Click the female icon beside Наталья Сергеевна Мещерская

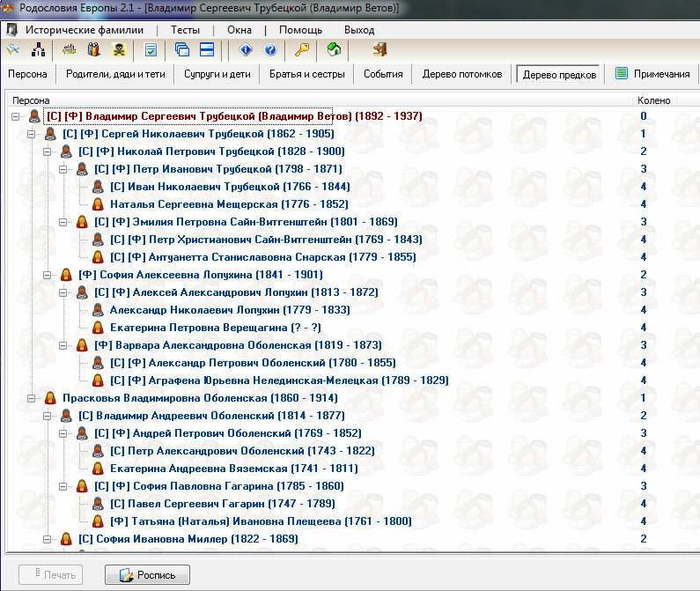[x=98, y=204]
